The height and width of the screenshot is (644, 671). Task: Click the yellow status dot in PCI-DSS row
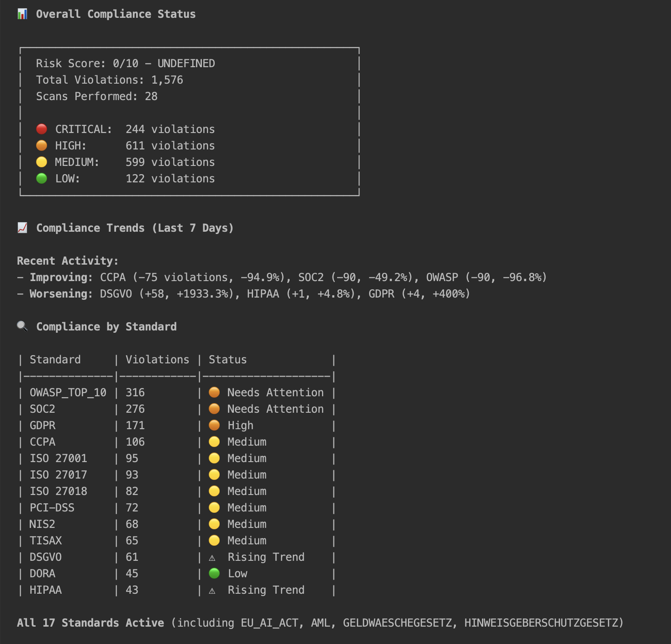click(214, 507)
